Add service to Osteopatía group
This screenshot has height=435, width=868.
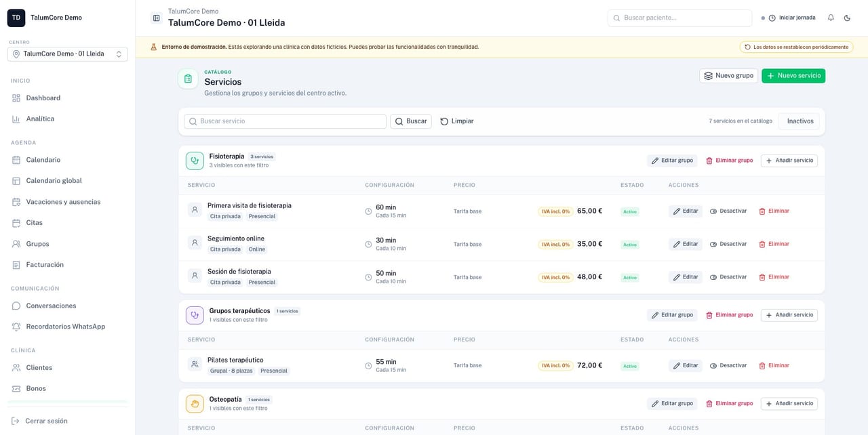click(x=789, y=404)
